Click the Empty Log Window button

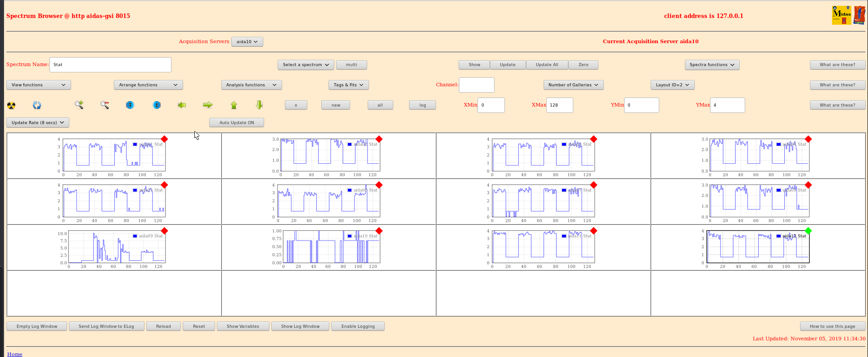click(37, 326)
